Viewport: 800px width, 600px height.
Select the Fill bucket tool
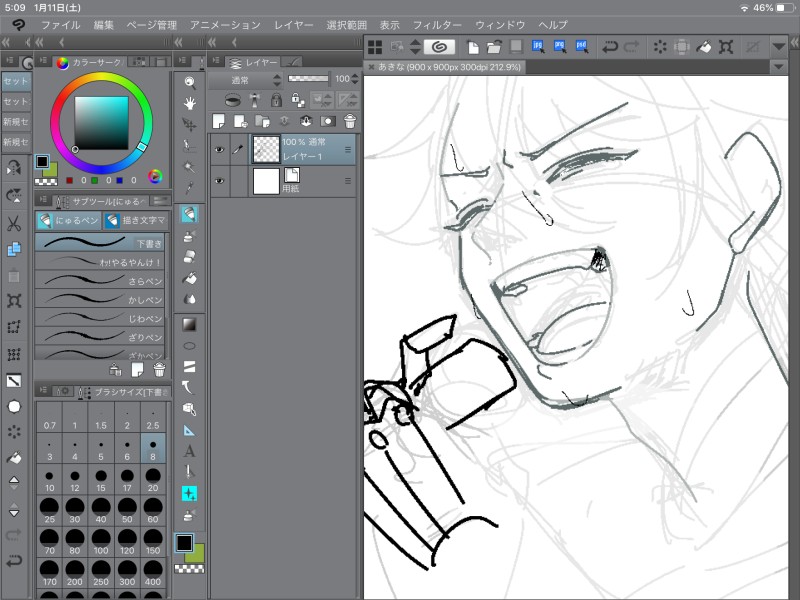(x=189, y=278)
